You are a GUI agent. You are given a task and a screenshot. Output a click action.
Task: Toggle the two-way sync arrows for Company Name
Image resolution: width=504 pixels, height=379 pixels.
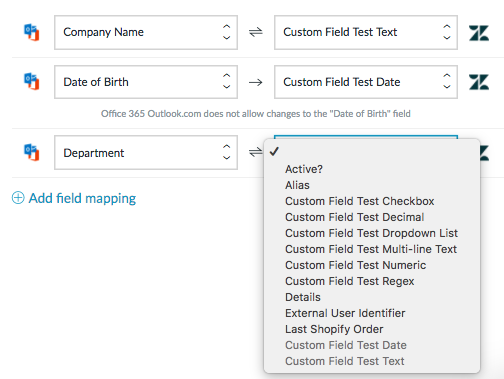[x=256, y=32]
